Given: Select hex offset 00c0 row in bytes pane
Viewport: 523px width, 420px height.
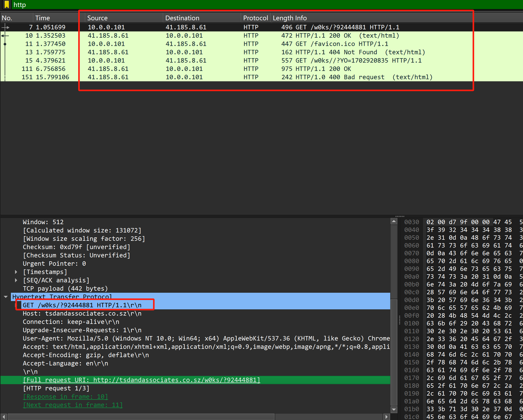Looking at the screenshot, I should click(463, 292).
